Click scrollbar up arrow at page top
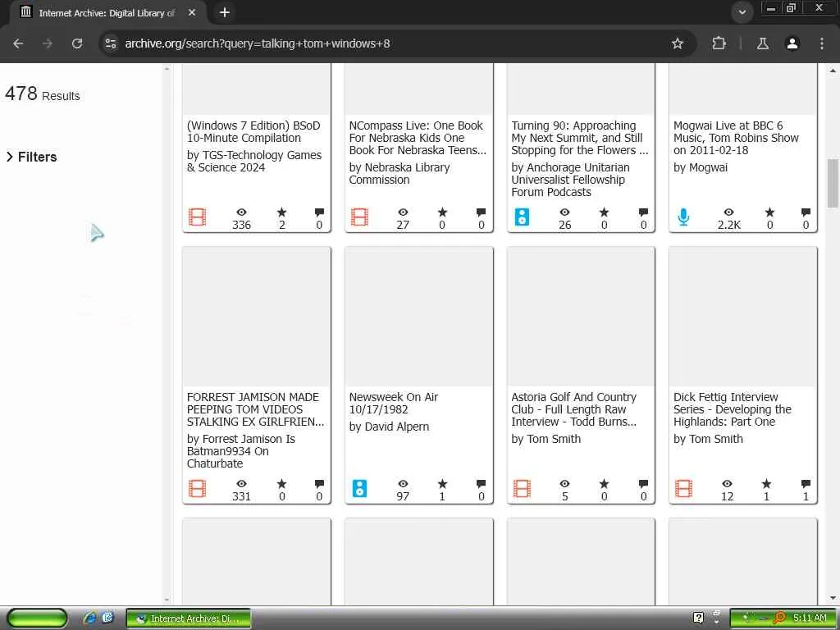840x630 pixels. (833, 71)
